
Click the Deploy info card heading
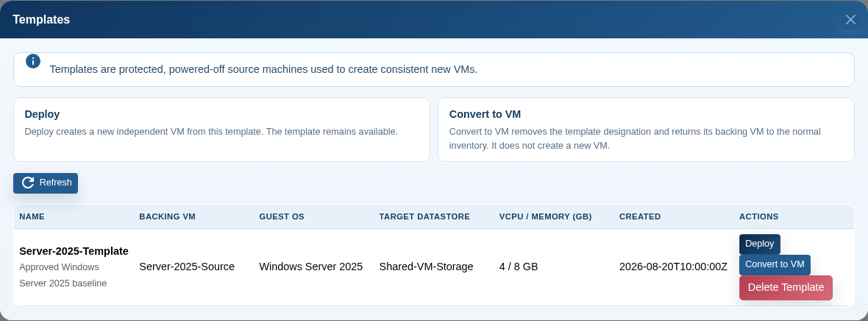42,114
